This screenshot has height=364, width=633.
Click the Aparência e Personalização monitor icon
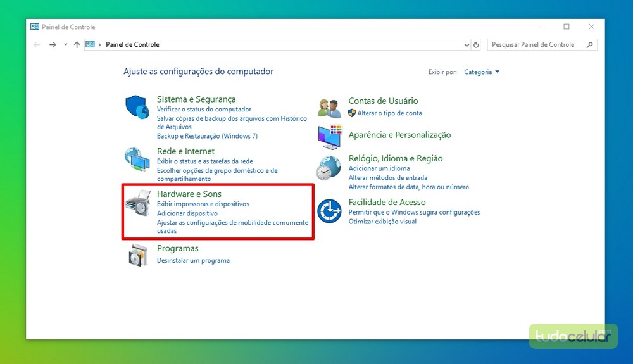329,136
